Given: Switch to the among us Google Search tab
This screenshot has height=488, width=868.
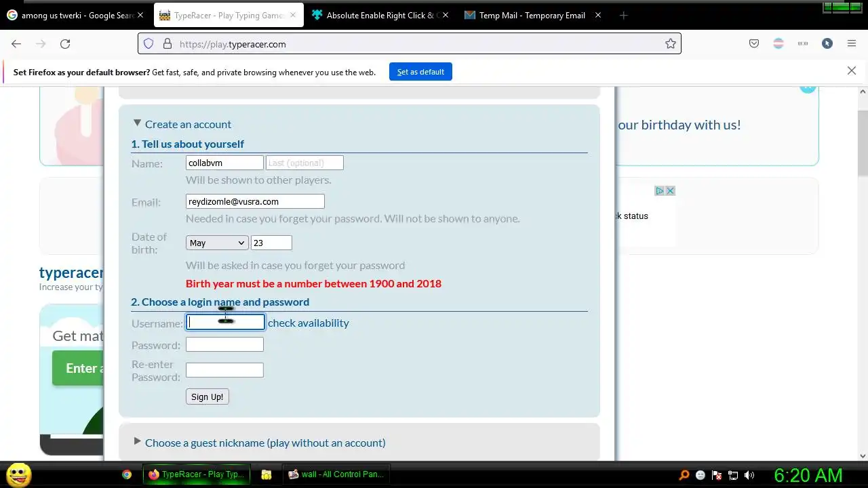Looking at the screenshot, I should pos(76,15).
